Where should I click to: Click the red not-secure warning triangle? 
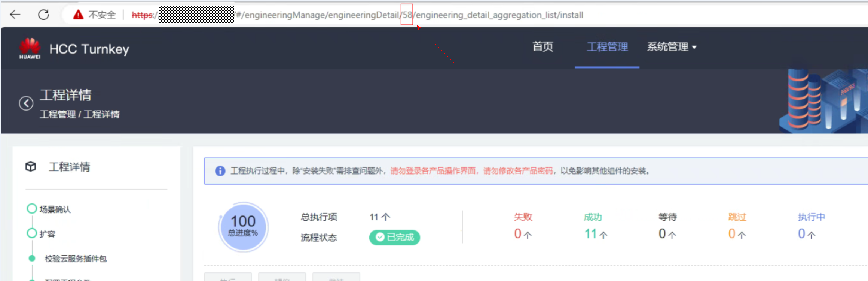click(78, 15)
